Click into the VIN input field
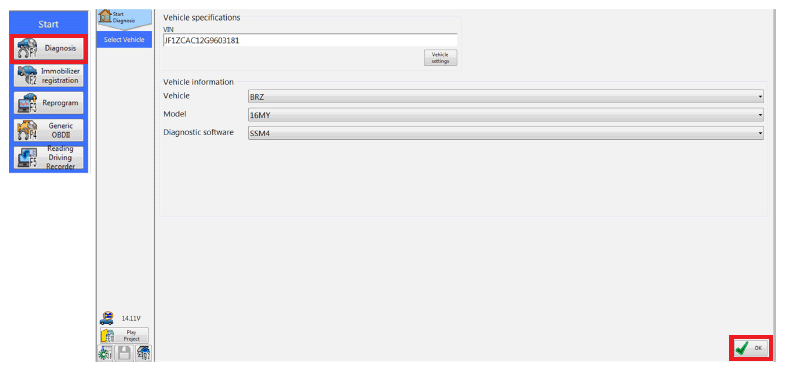785x371 pixels. coord(309,41)
